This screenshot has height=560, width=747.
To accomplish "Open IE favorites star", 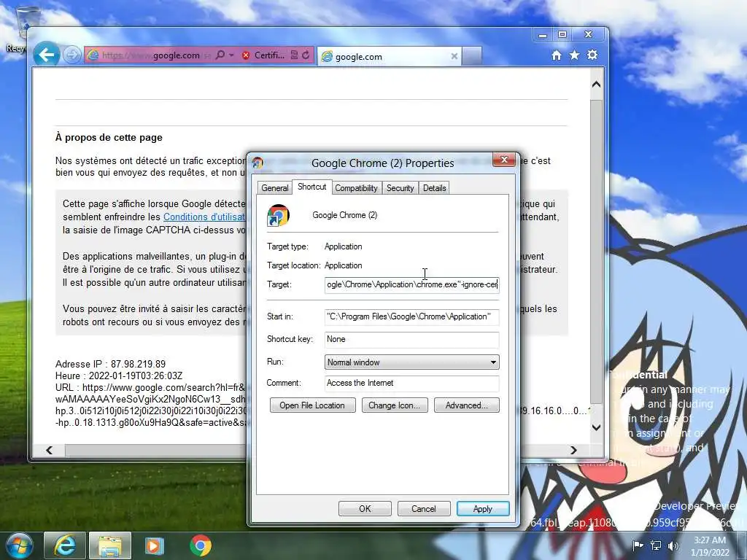I will tap(575, 55).
